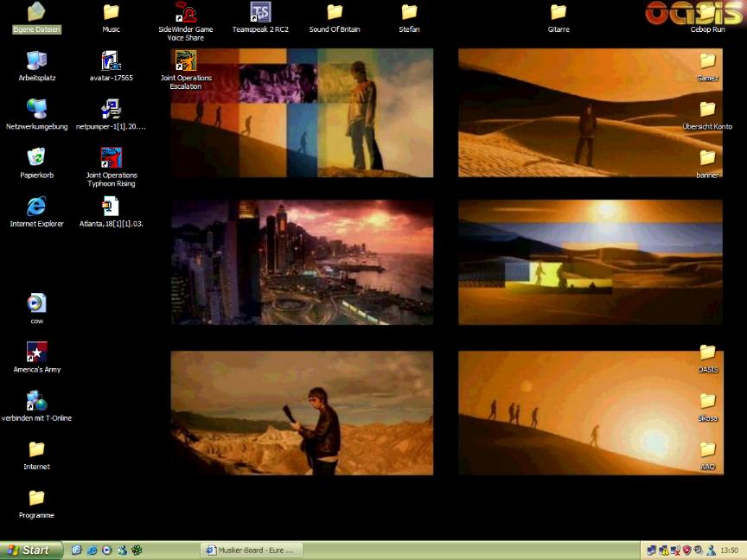The height and width of the screenshot is (560, 747).
Task: Select the Cebop Run desktop label
Action: (x=707, y=29)
